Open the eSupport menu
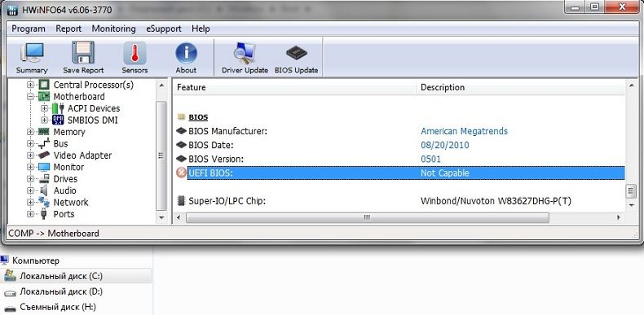The height and width of the screenshot is (315, 644). pyautogui.click(x=164, y=28)
